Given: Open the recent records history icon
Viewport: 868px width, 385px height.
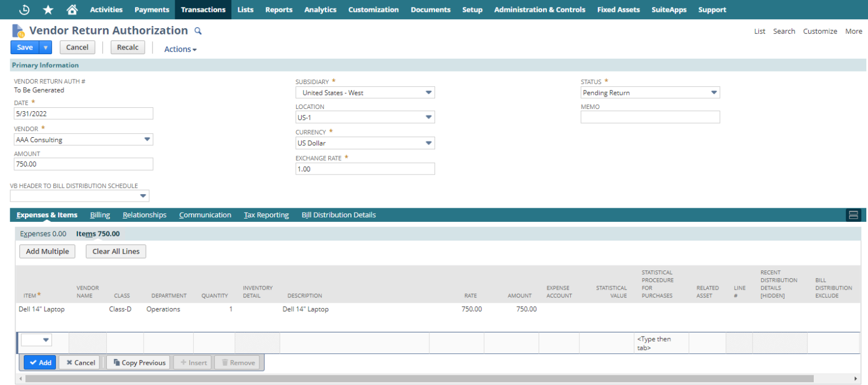Looking at the screenshot, I should (24, 9).
